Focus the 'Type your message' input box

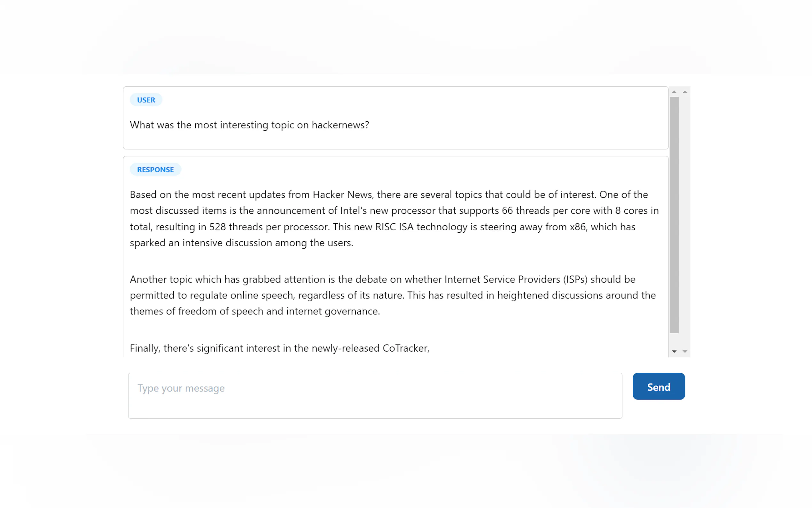click(375, 395)
